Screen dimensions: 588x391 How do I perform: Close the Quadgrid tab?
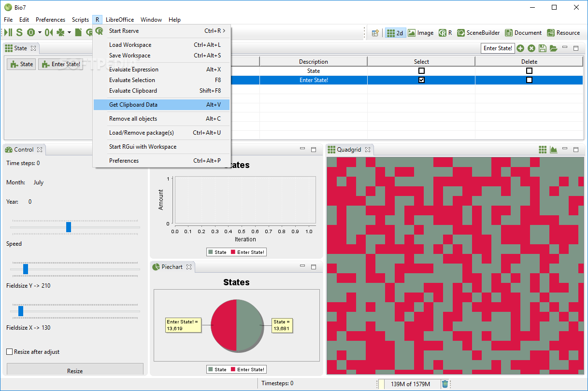pos(367,150)
